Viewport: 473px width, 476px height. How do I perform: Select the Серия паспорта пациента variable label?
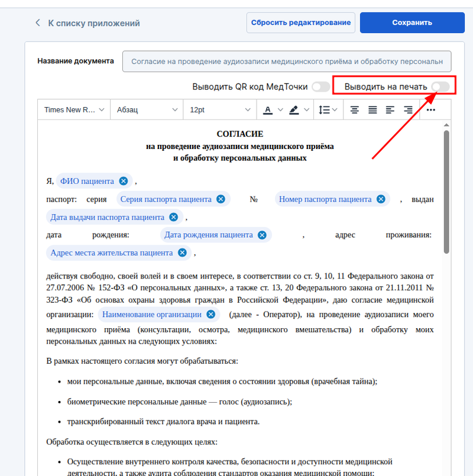coord(166,199)
